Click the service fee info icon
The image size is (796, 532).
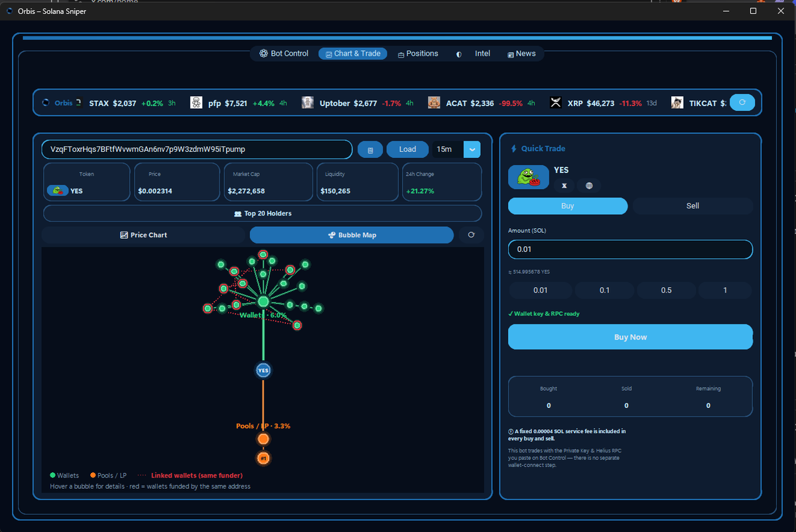pyautogui.click(x=510, y=431)
